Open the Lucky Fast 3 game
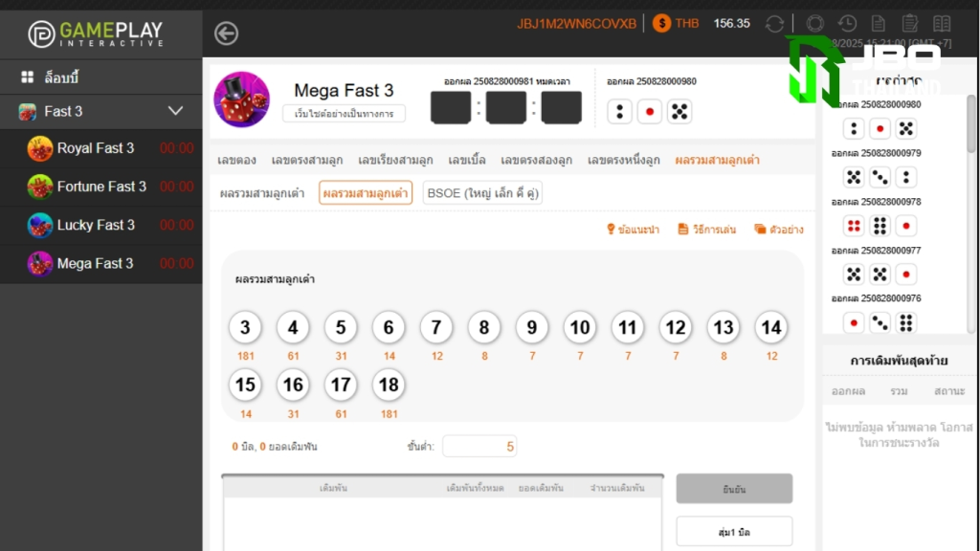 pyautogui.click(x=96, y=225)
